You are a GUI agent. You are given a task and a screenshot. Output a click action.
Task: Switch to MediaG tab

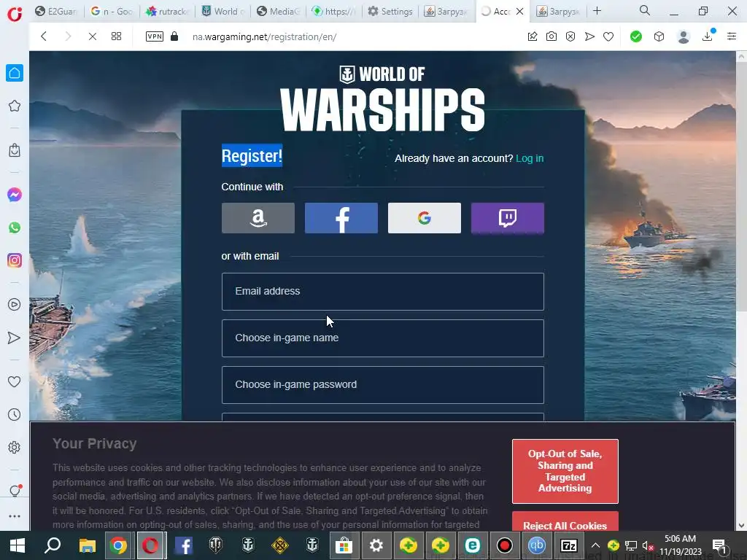(x=278, y=11)
